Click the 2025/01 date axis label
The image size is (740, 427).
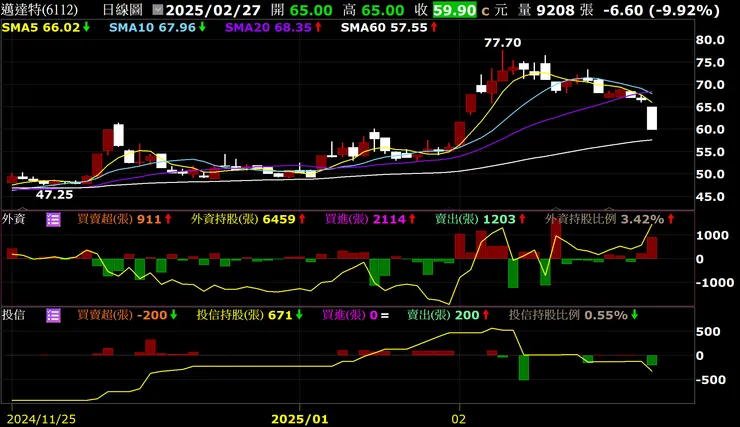(300, 419)
